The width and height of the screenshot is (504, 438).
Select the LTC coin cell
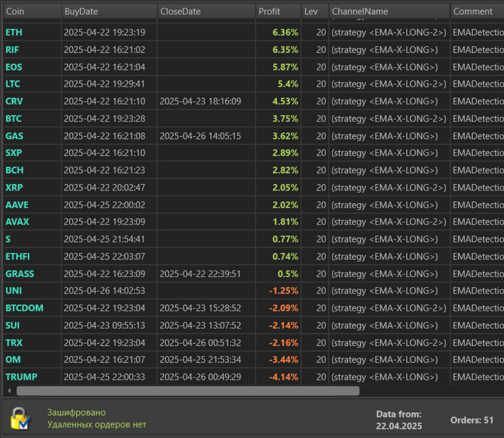tap(32, 84)
